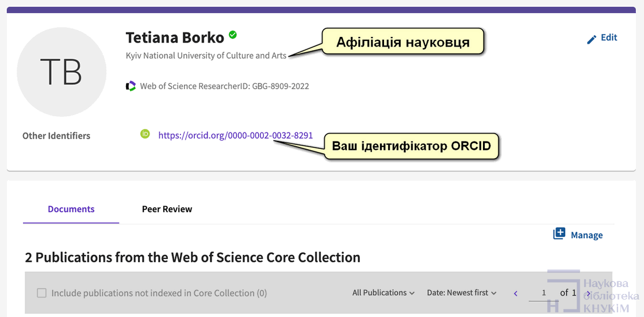This screenshot has width=644, height=317.
Task: Click the Ваш ідентифікатор ORCID callout
Action: coord(411,146)
